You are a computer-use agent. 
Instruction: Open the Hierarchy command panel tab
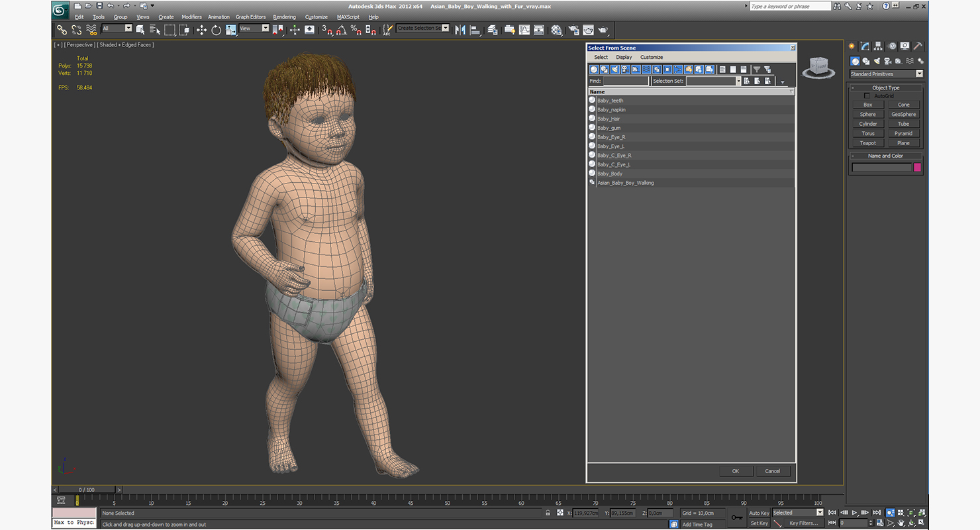(x=879, y=46)
